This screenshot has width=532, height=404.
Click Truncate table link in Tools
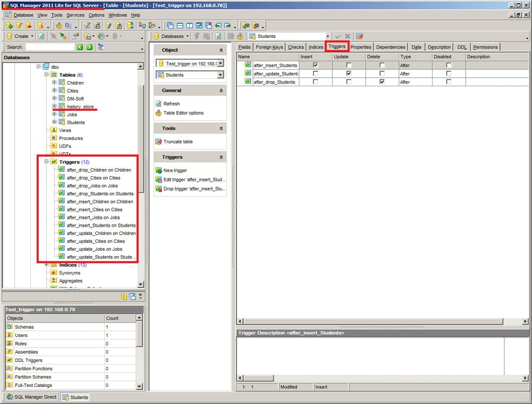pyautogui.click(x=178, y=142)
